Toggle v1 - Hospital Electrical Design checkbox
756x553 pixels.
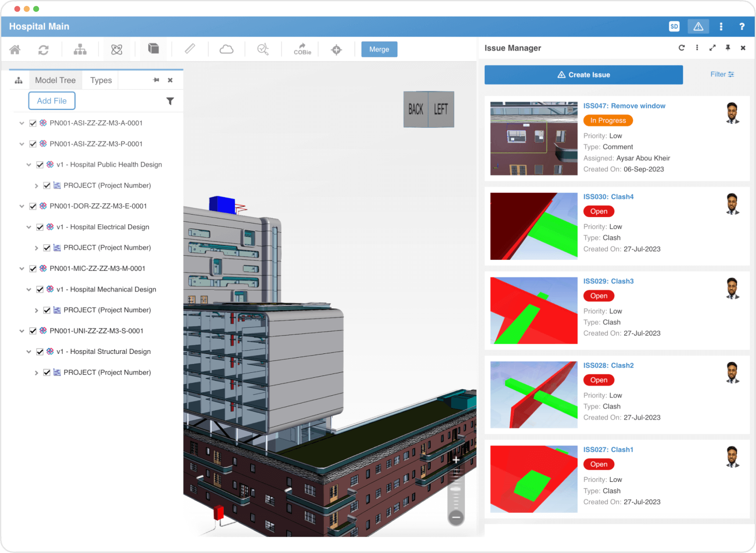tap(40, 227)
